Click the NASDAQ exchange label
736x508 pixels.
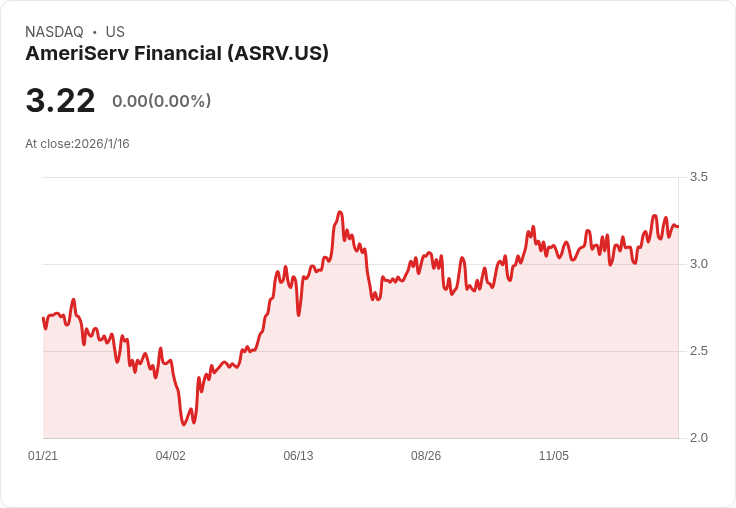[x=54, y=32]
